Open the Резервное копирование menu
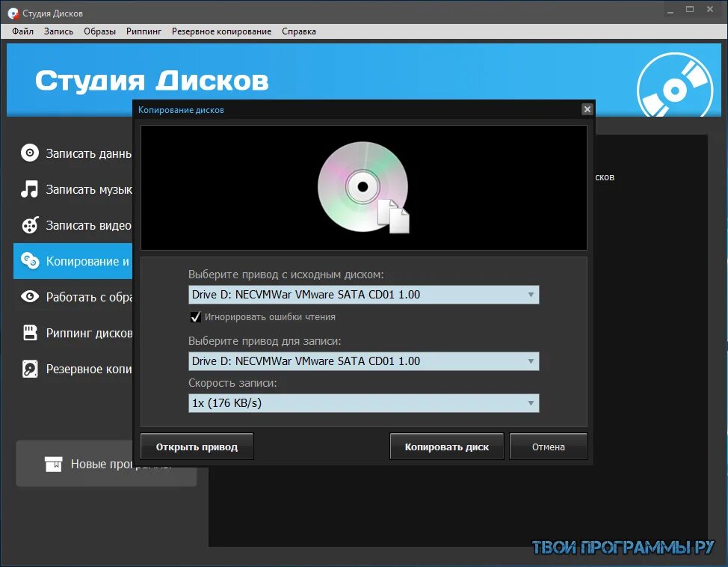Image resolution: width=728 pixels, height=567 pixels. [221, 31]
